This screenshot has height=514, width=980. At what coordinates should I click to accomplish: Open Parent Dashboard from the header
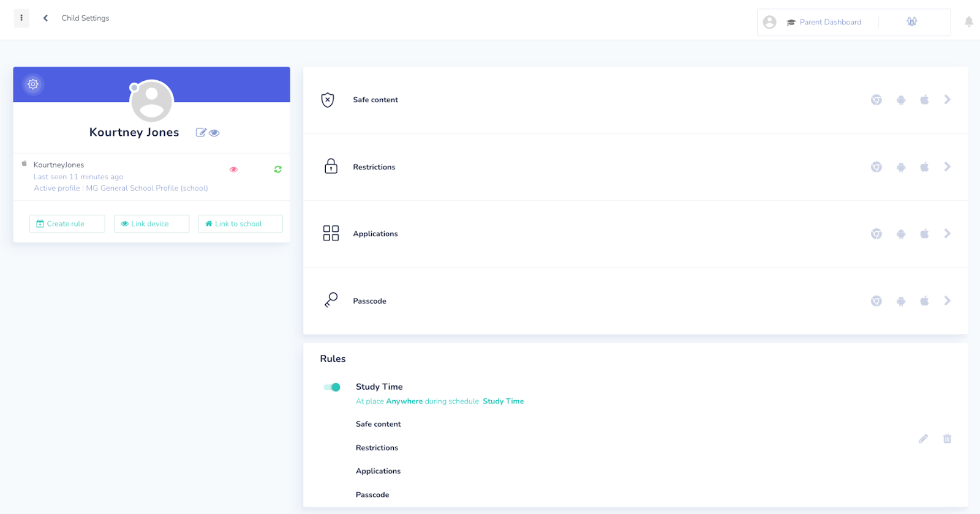pos(824,22)
